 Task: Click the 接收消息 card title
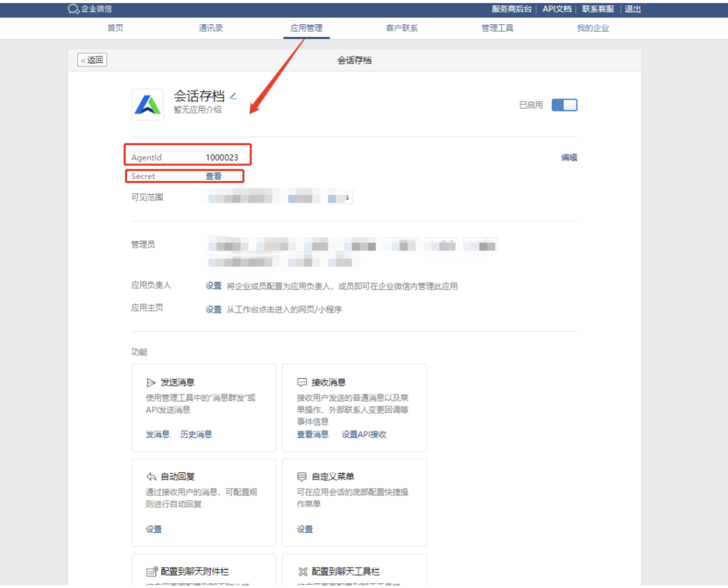329,383
